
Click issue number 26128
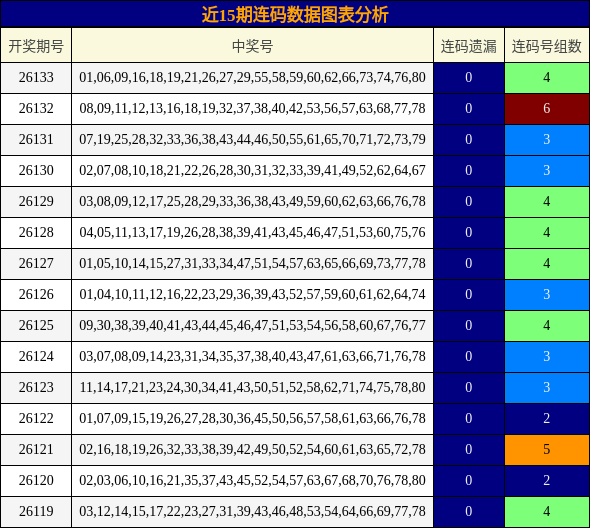click(36, 233)
